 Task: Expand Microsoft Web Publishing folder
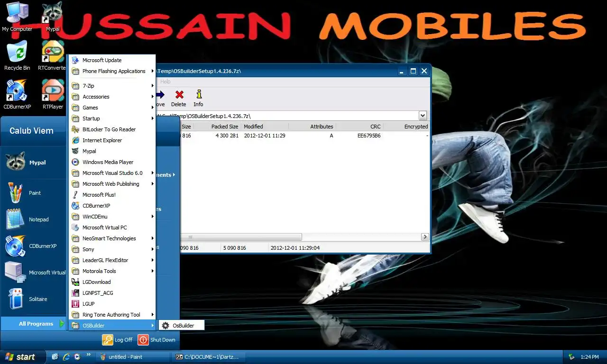click(x=112, y=184)
